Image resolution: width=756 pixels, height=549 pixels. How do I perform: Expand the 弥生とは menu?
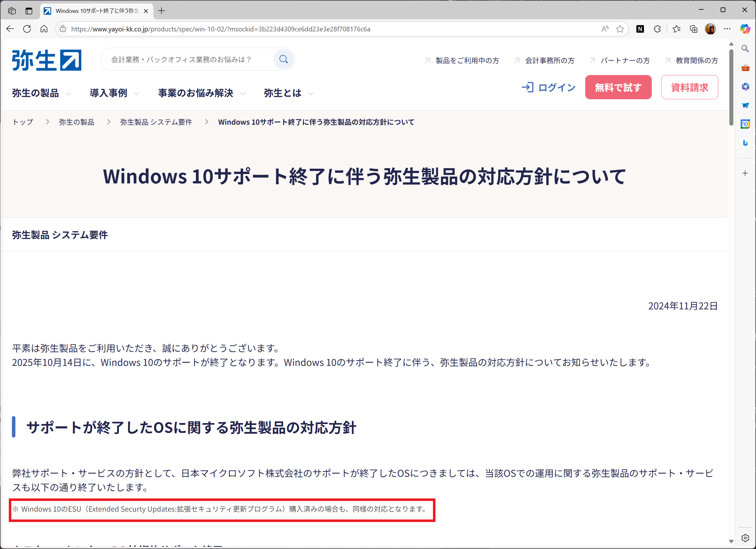289,93
